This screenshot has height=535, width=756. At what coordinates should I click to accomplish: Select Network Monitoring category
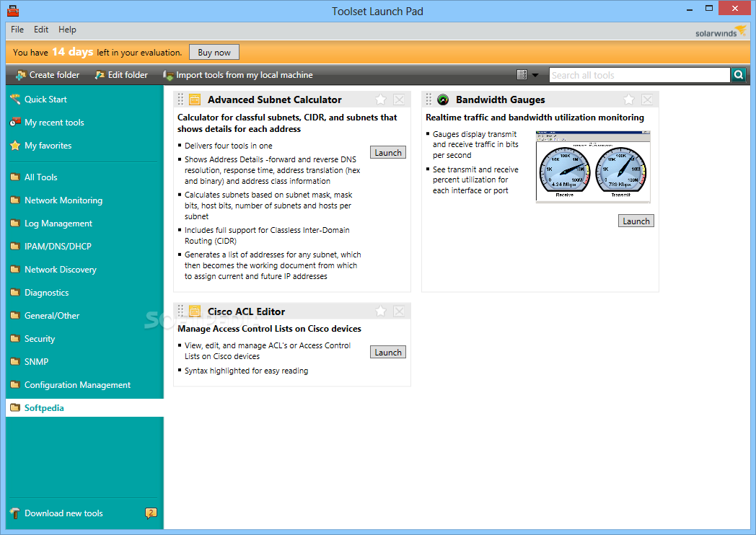63,200
